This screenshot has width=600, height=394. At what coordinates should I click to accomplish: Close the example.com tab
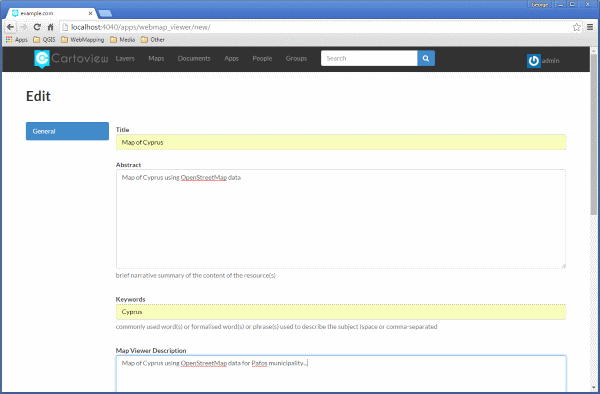coord(90,13)
